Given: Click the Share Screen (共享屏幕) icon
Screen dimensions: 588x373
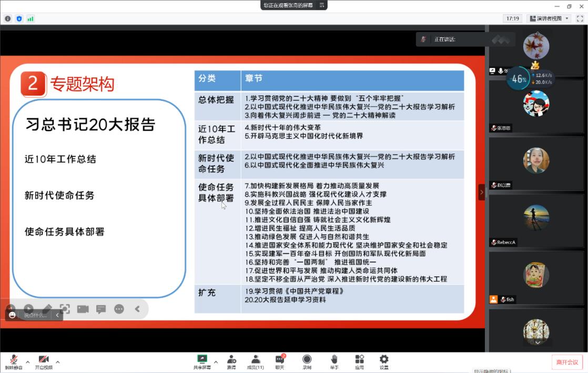Looking at the screenshot, I should (x=201, y=360).
